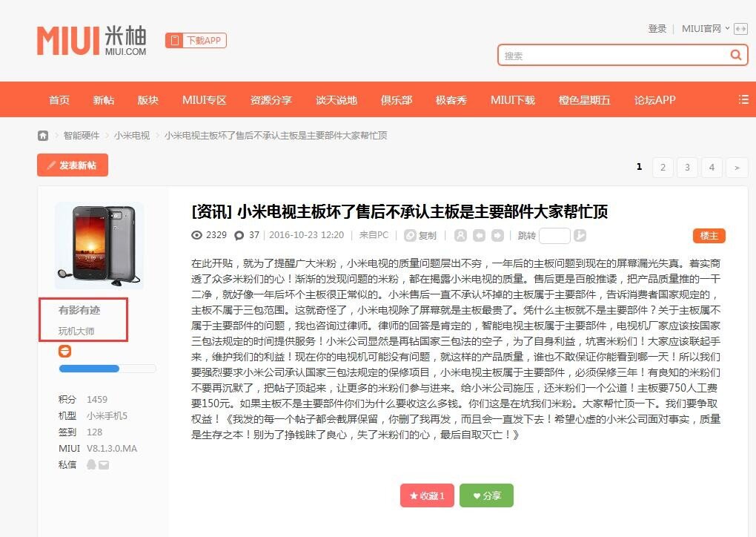Open the 资源分享 nav item
The width and height of the screenshot is (756, 537).
pos(271,100)
